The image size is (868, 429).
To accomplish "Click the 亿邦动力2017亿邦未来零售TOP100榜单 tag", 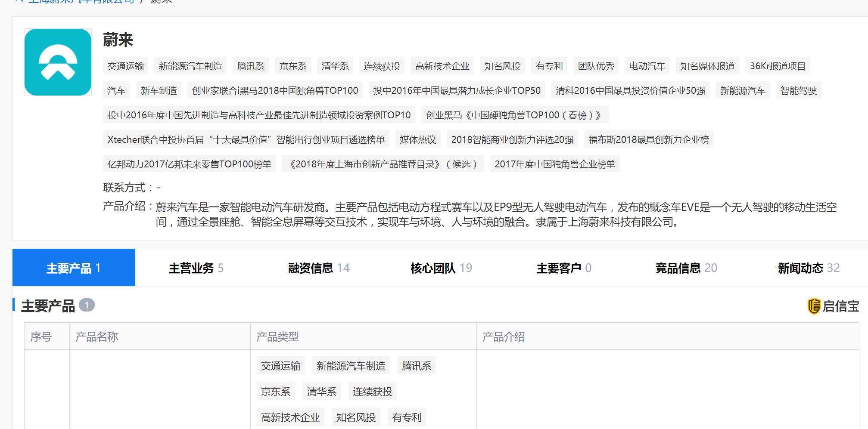I will [x=190, y=164].
